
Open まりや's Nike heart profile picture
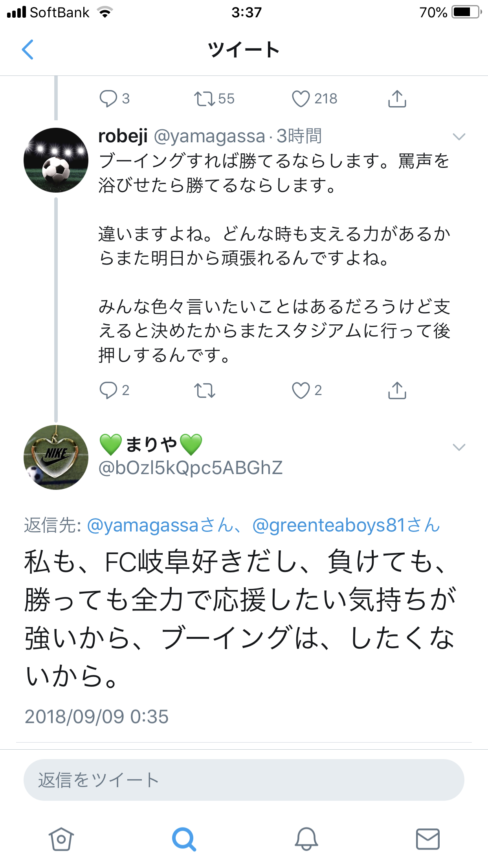pyautogui.click(x=56, y=457)
